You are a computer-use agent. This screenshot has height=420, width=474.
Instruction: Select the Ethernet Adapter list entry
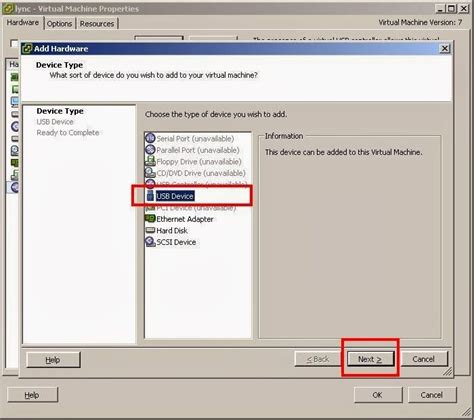[179, 219]
